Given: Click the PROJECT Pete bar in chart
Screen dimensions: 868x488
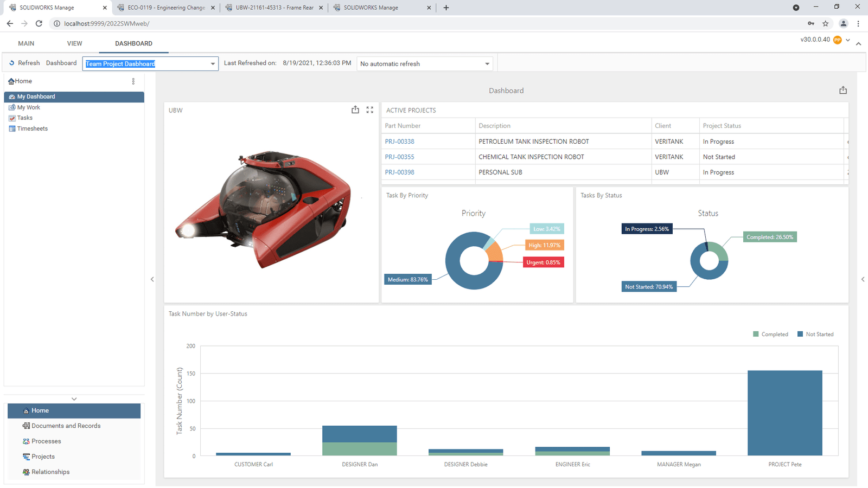Looking at the screenshot, I should pos(784,412).
